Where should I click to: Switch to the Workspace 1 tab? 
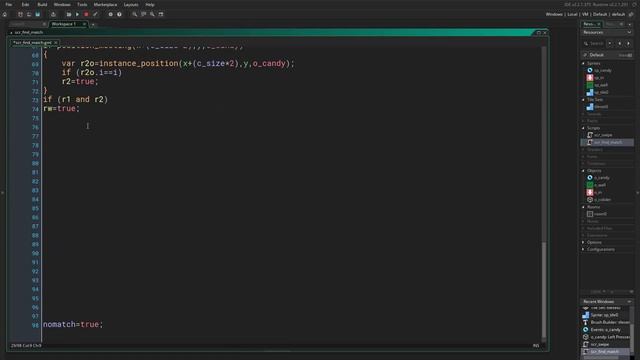pos(65,24)
